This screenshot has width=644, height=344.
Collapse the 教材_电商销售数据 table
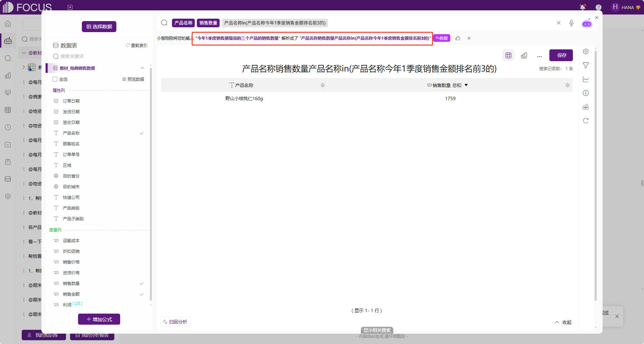(142, 68)
